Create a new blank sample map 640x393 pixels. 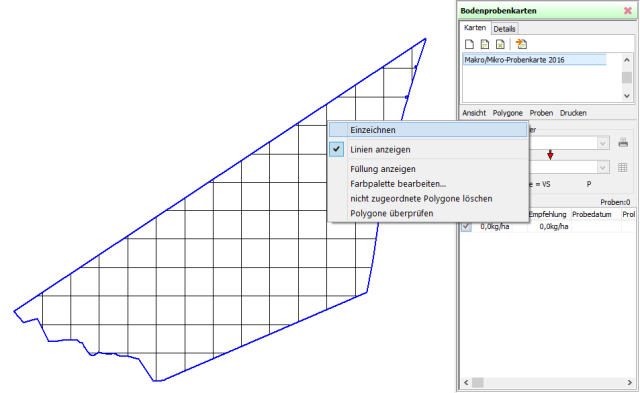pyautogui.click(x=469, y=44)
